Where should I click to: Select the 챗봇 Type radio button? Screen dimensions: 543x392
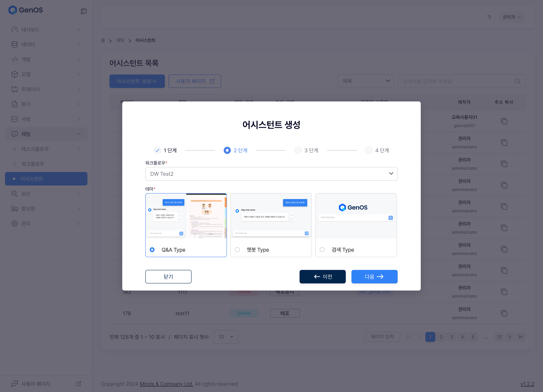(237, 249)
